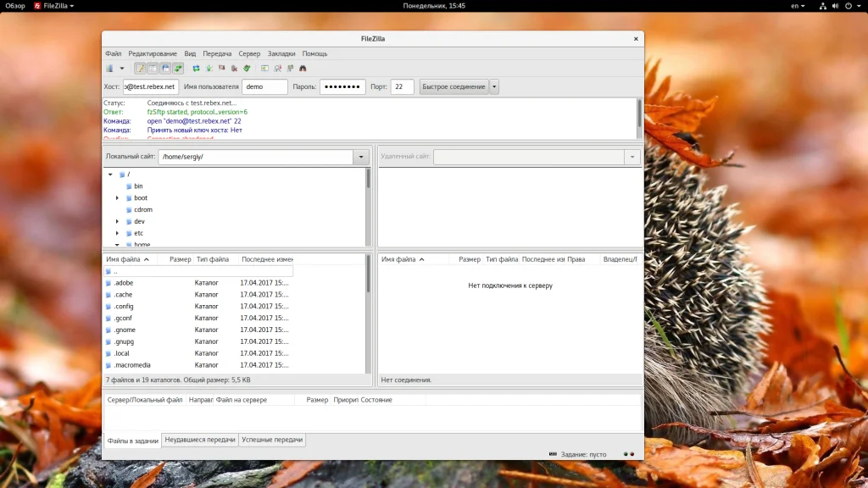Image resolution: width=868 pixels, height=488 pixels.
Task: Click the reconnect to last server icon
Action: click(247, 69)
